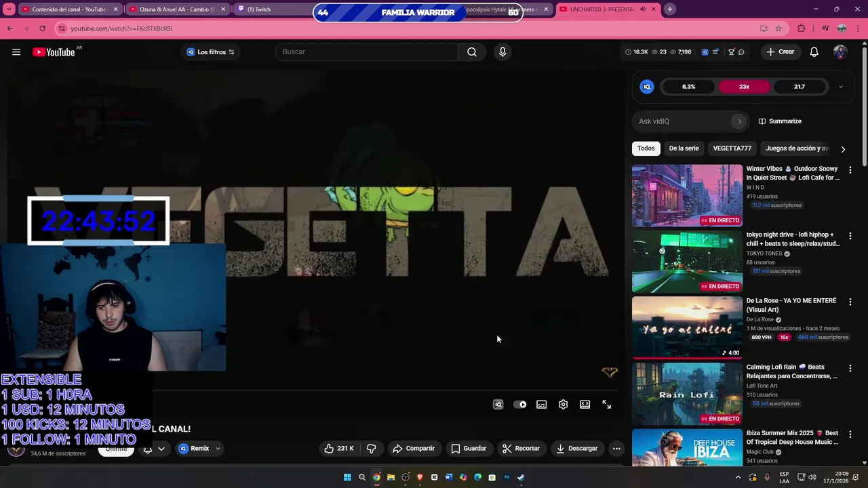Open options for Winter Vibes video
Screen dimensions: 868x488
(850, 170)
